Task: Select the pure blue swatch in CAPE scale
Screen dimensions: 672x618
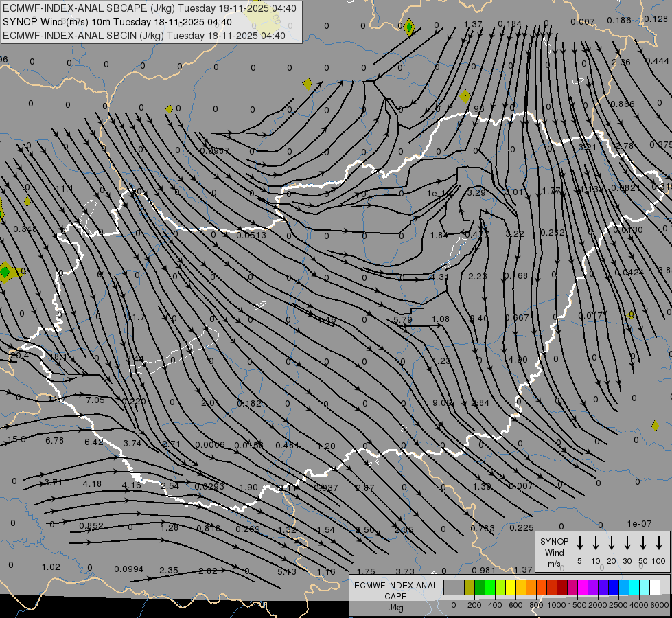Action: 613,588
